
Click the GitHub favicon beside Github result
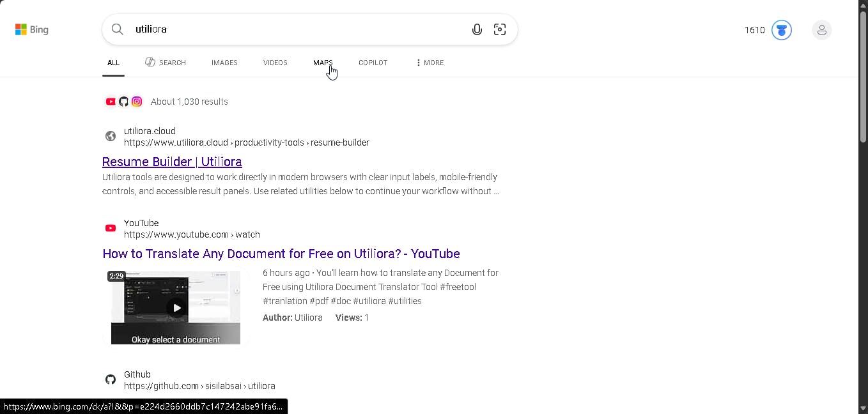111,379
